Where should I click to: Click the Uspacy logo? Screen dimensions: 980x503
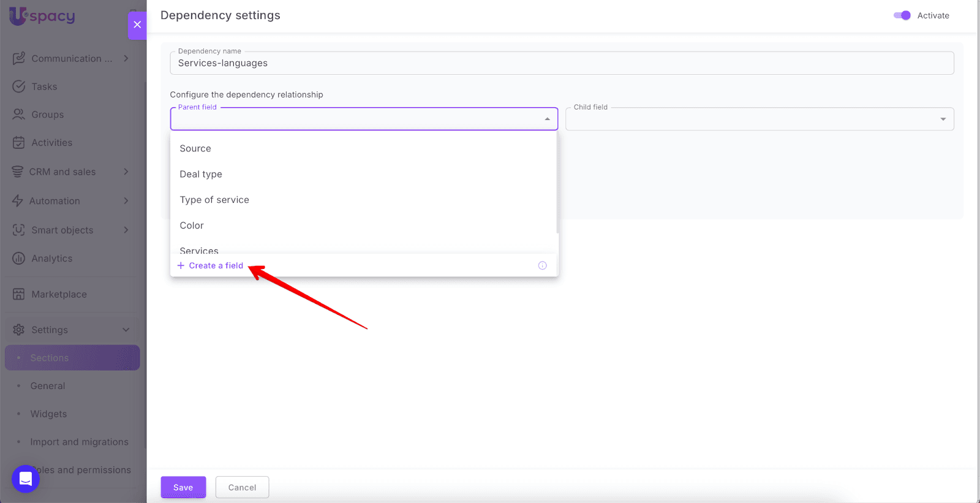click(x=42, y=16)
